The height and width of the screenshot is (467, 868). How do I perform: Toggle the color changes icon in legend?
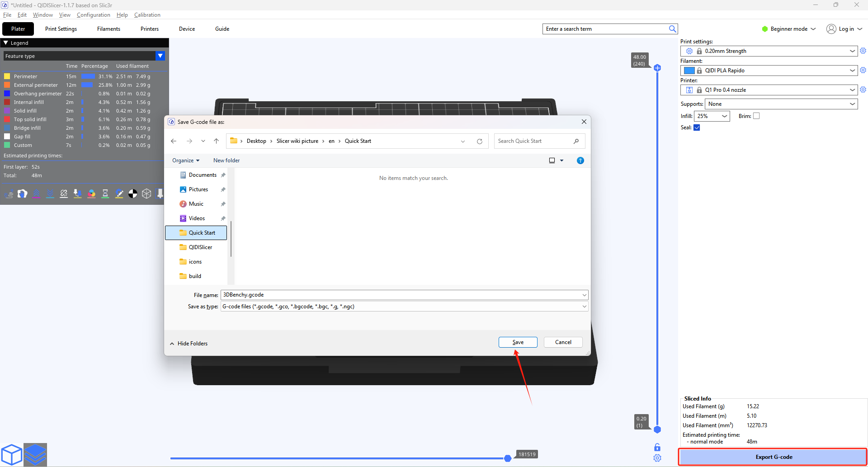tap(91, 194)
